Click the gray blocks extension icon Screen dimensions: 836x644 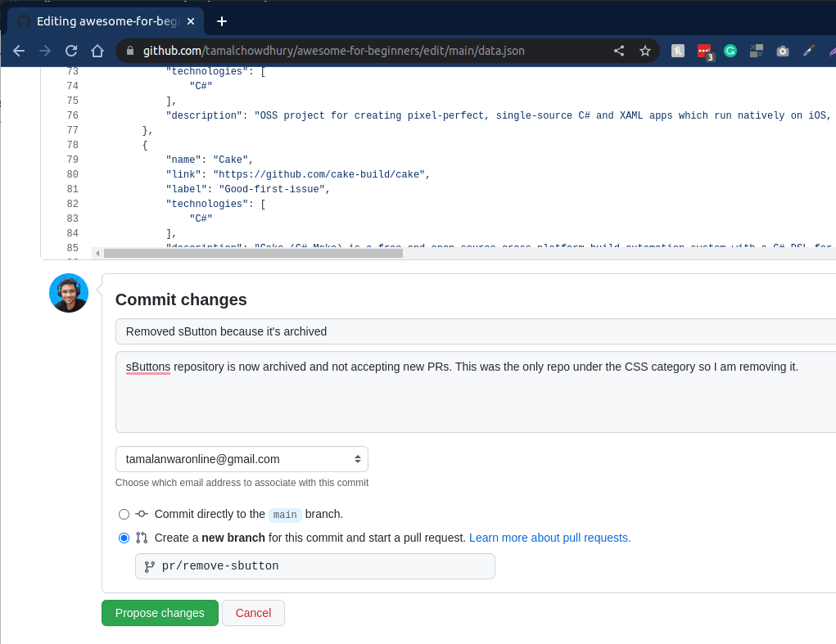pyautogui.click(x=757, y=51)
